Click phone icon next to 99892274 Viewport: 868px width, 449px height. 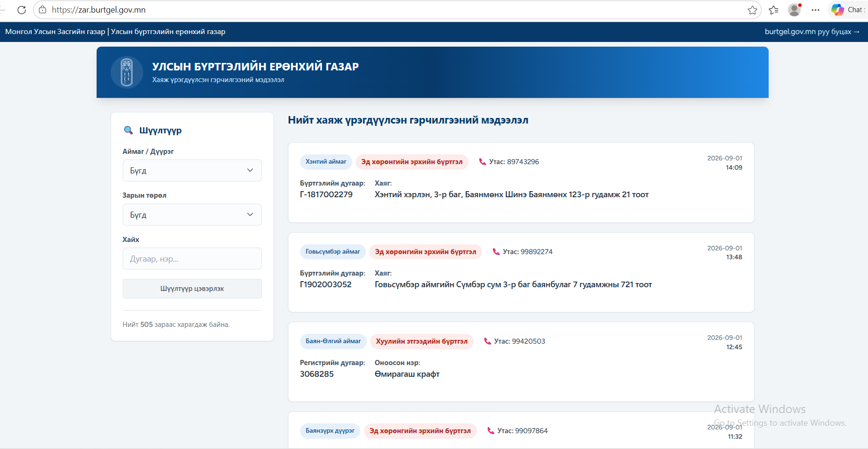496,252
